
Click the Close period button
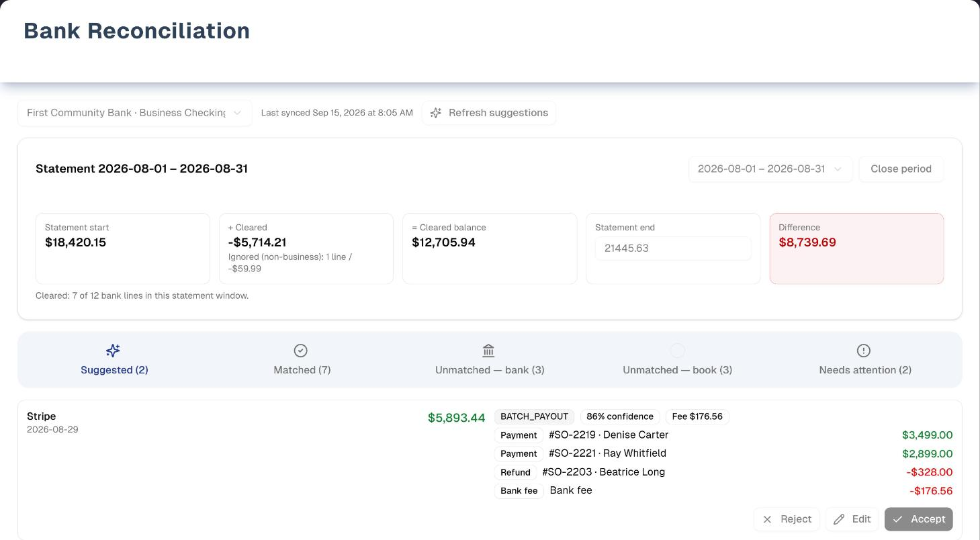[901, 169]
